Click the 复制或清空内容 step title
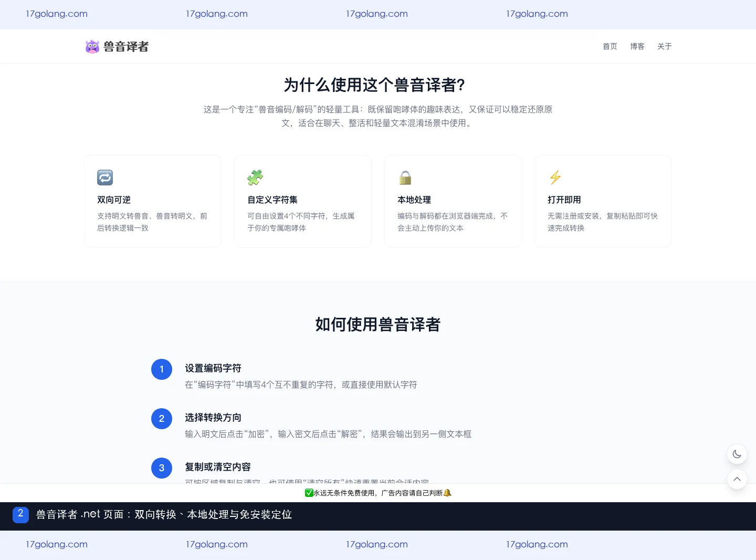The image size is (756, 560). pos(218,467)
